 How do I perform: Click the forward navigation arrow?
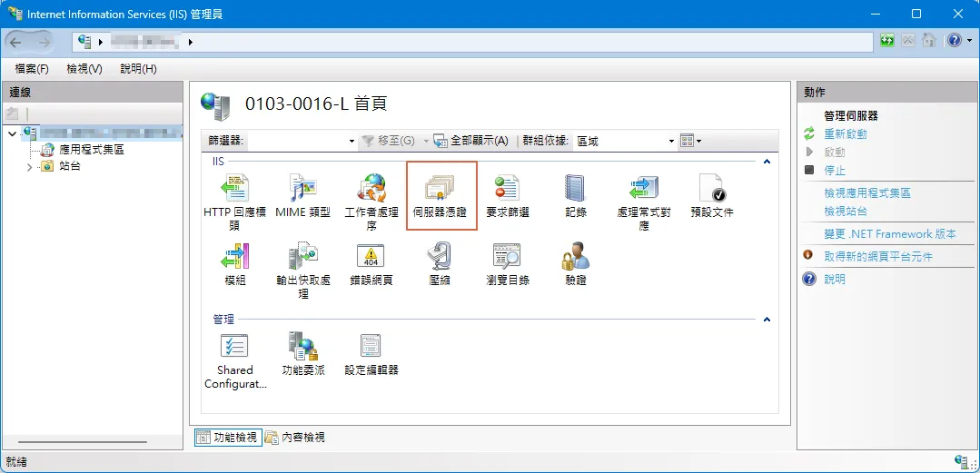[44, 42]
